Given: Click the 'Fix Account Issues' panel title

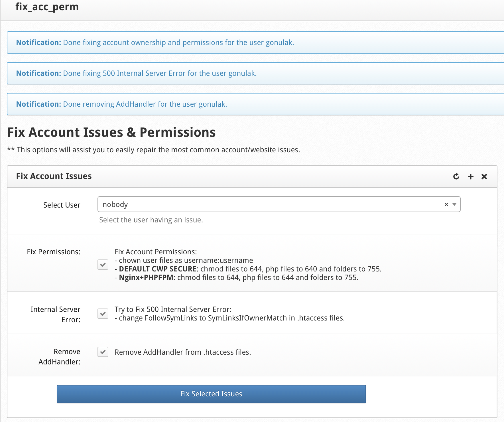Looking at the screenshot, I should pos(54,176).
